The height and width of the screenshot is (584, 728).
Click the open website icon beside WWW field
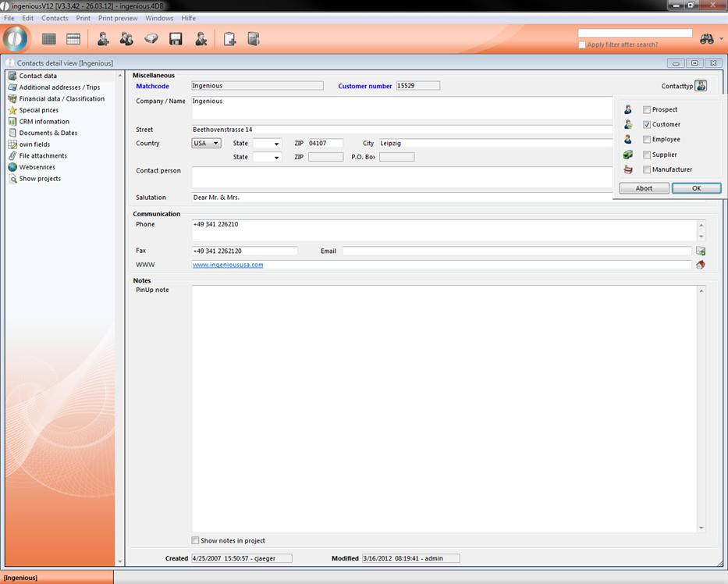coord(701,265)
